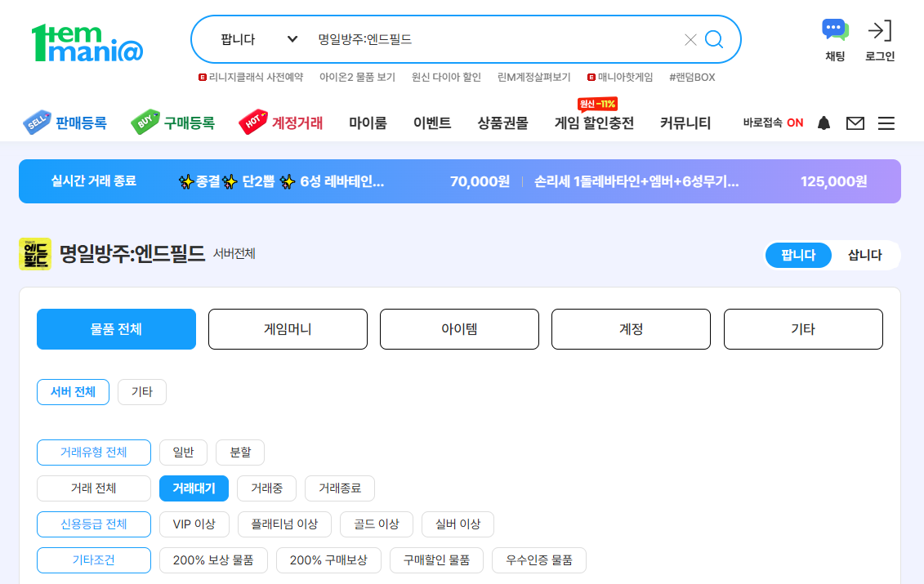Select 거래중 status filter
This screenshot has width=924, height=584.
coord(266,488)
